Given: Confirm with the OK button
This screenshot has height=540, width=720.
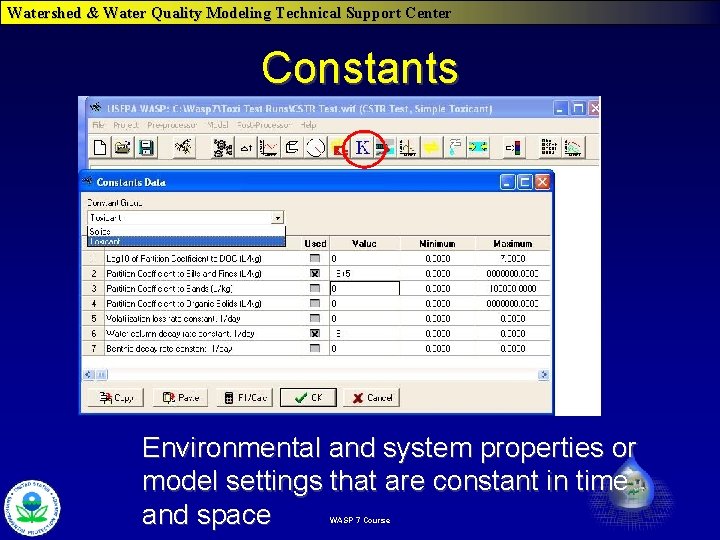Looking at the screenshot, I should point(309,398).
